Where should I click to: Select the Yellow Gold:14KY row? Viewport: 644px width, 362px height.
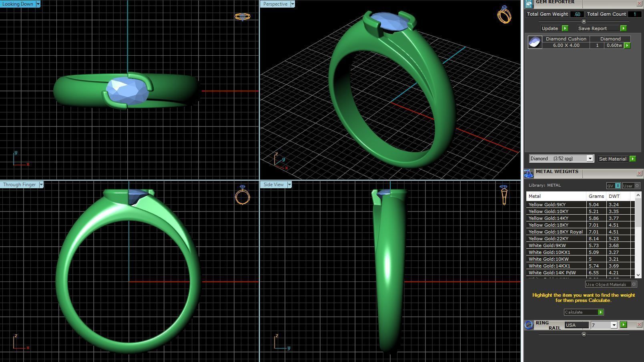point(580,218)
